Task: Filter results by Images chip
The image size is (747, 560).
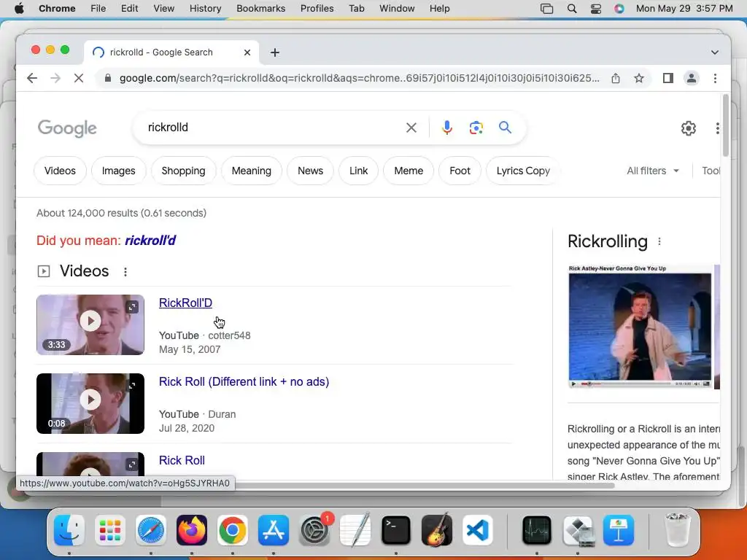Action: [119, 171]
